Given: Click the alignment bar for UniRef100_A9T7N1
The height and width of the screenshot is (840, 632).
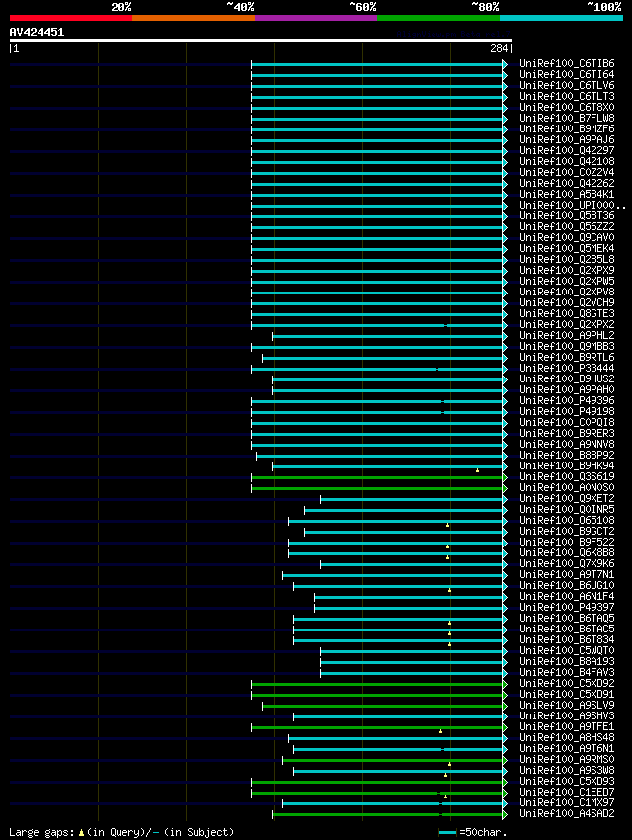Looking at the screenshot, I should 393,575.
